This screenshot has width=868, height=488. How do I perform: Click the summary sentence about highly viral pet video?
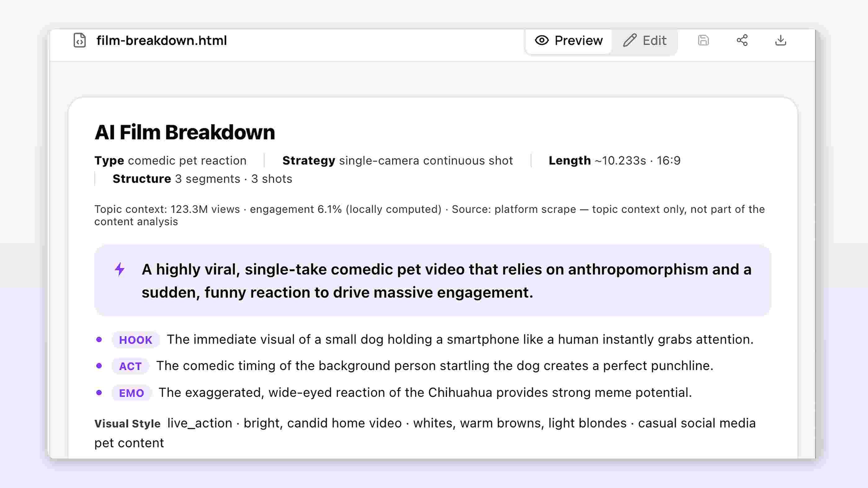pos(447,281)
